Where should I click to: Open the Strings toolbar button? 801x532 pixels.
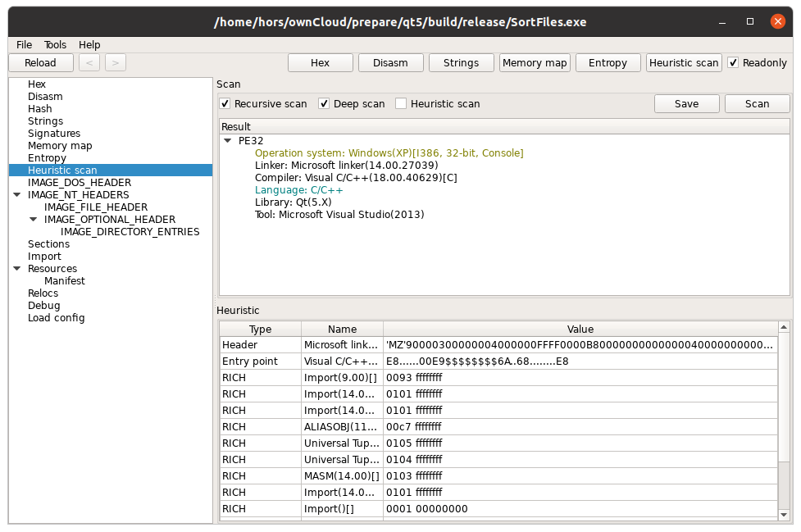point(462,63)
